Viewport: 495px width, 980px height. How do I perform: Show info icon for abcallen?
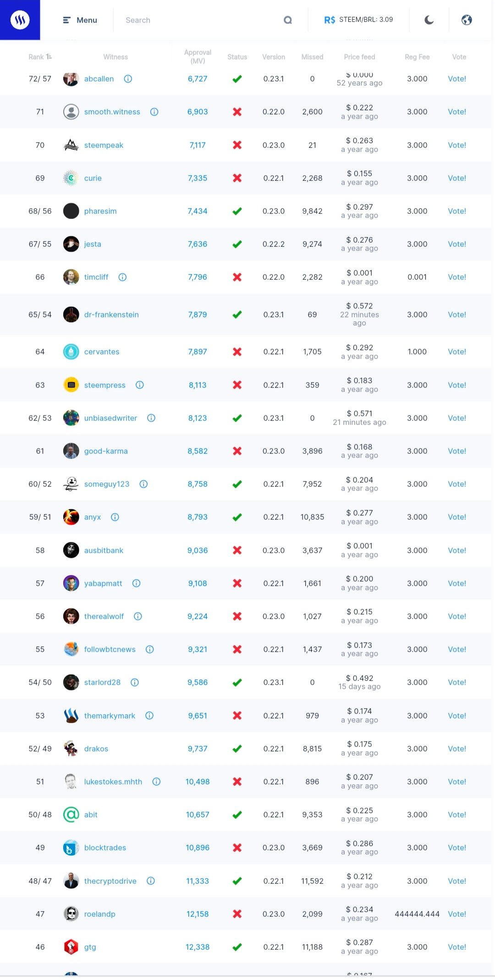click(128, 79)
